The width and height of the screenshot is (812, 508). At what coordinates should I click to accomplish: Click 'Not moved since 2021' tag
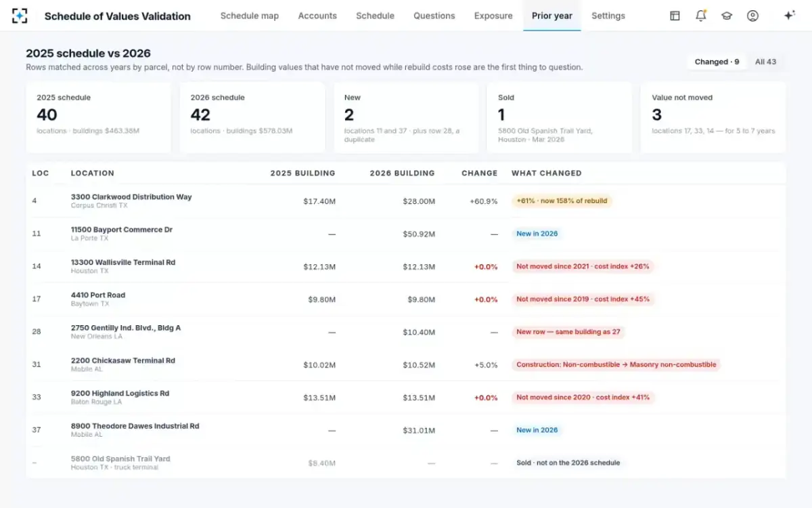583,266
